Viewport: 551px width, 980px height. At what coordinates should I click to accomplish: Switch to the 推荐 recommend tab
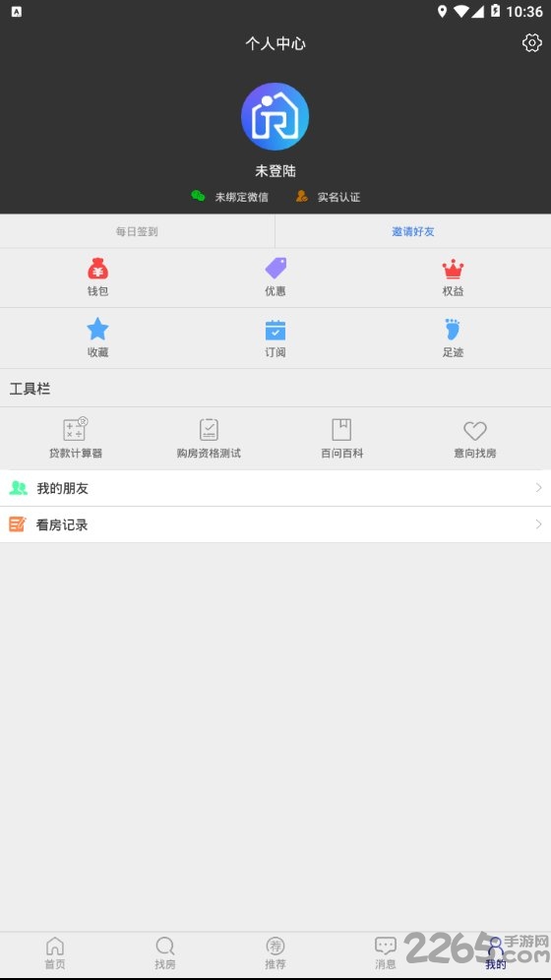275,953
